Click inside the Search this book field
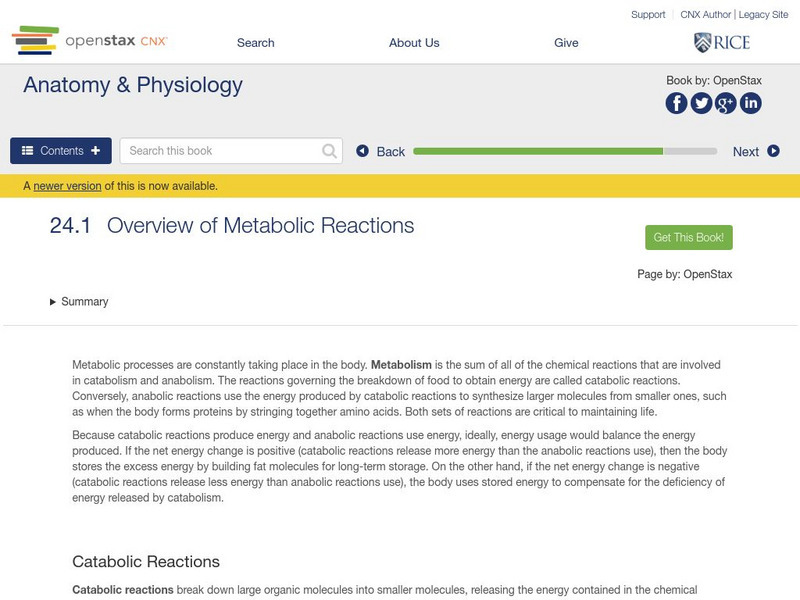This screenshot has width=800, height=600. [x=220, y=150]
